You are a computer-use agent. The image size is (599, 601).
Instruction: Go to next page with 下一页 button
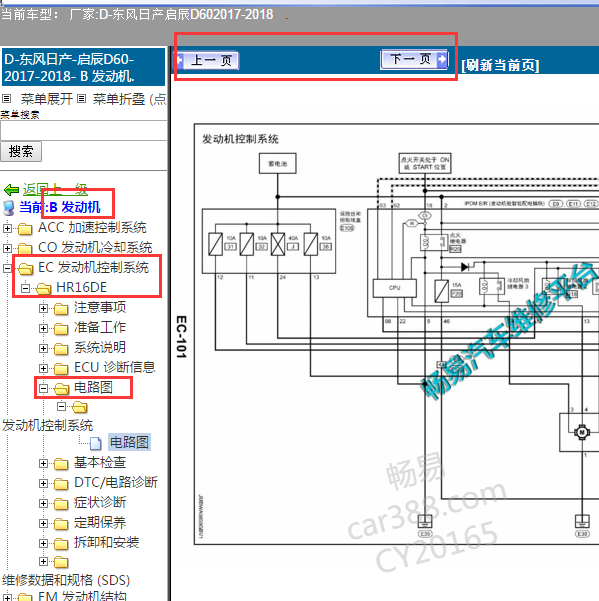(x=414, y=60)
